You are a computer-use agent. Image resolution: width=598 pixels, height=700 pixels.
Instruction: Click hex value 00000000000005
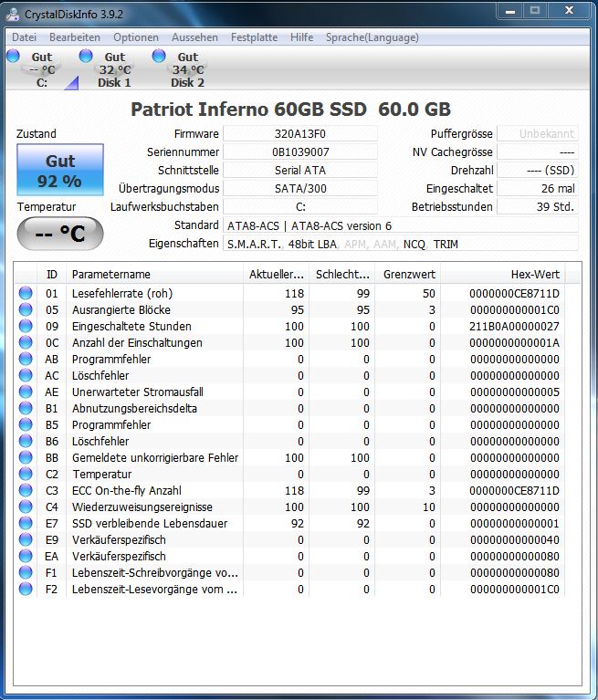tap(514, 392)
